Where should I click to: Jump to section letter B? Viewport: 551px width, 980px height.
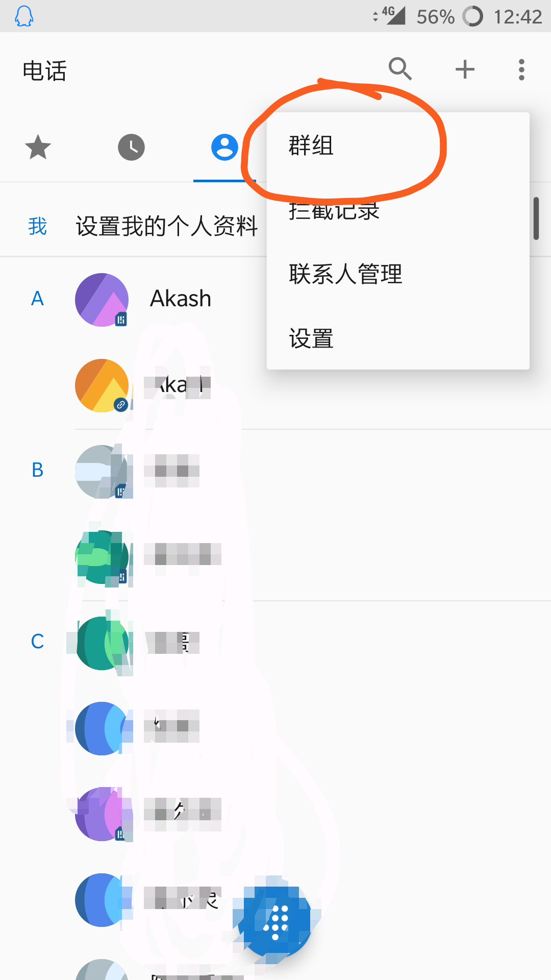[37, 470]
